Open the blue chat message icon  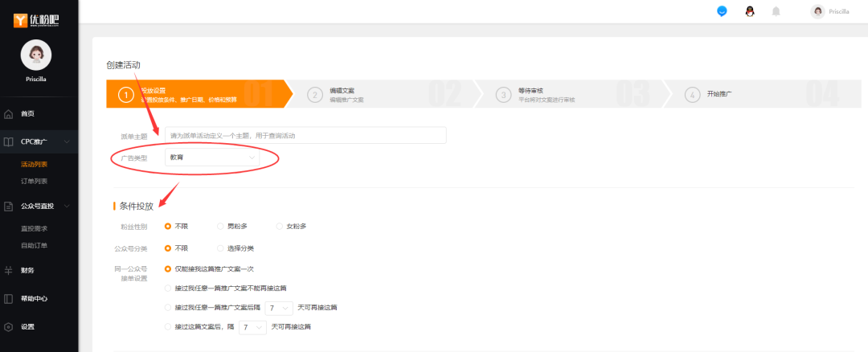click(x=722, y=11)
